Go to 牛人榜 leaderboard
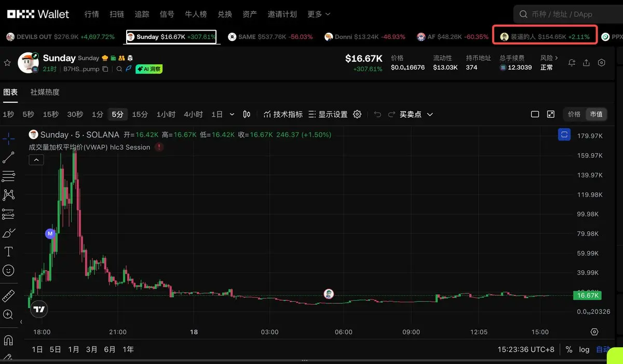The width and height of the screenshot is (623, 364). (196, 14)
